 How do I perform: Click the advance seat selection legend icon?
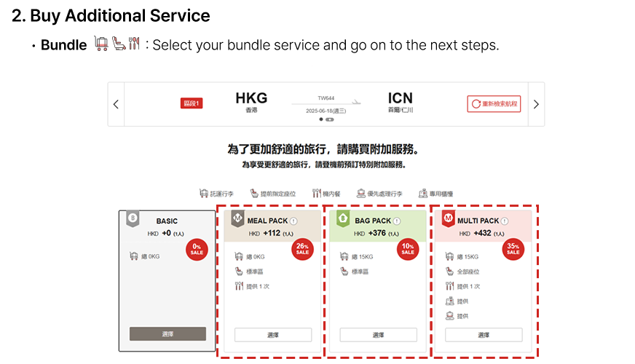[254, 194]
